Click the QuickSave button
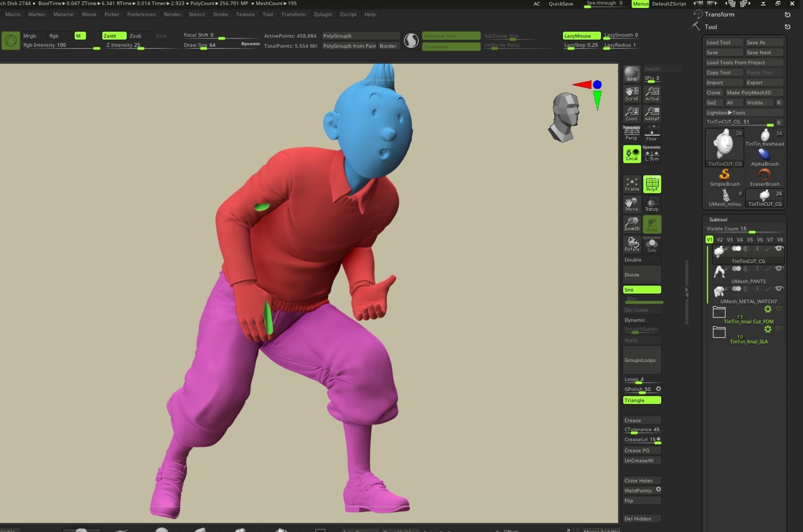This screenshot has width=803, height=532. point(560,4)
